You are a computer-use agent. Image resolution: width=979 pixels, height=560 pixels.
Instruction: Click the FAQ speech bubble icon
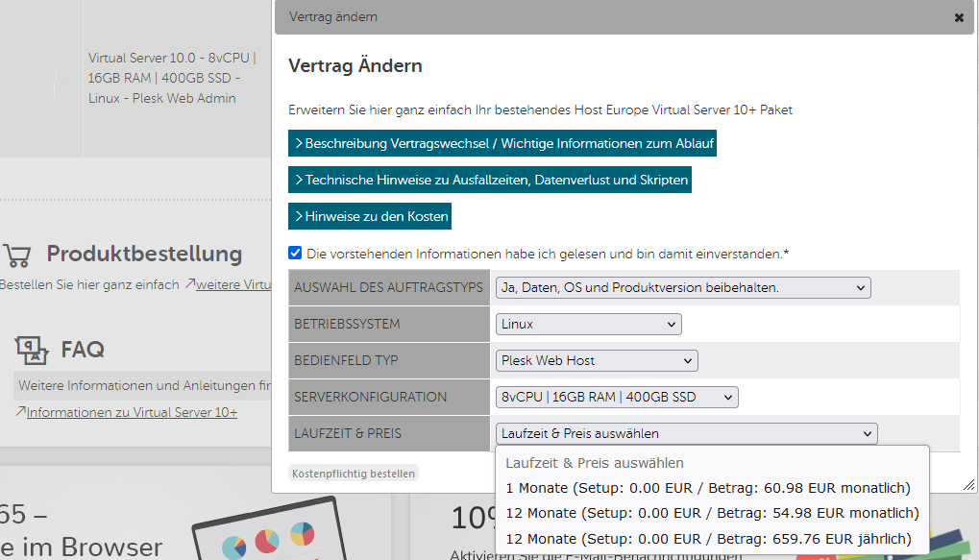point(31,350)
